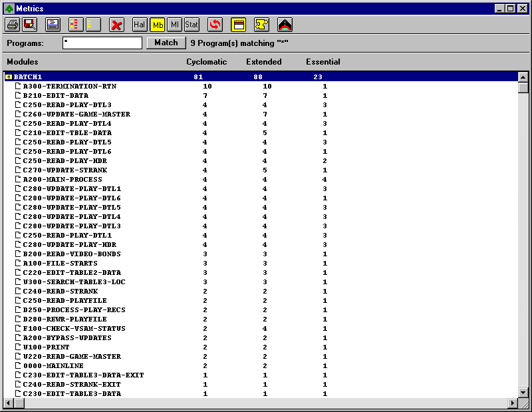Collapse the BATCH1 program node
Image resolution: width=532 pixels, height=412 pixels.
click(8, 77)
